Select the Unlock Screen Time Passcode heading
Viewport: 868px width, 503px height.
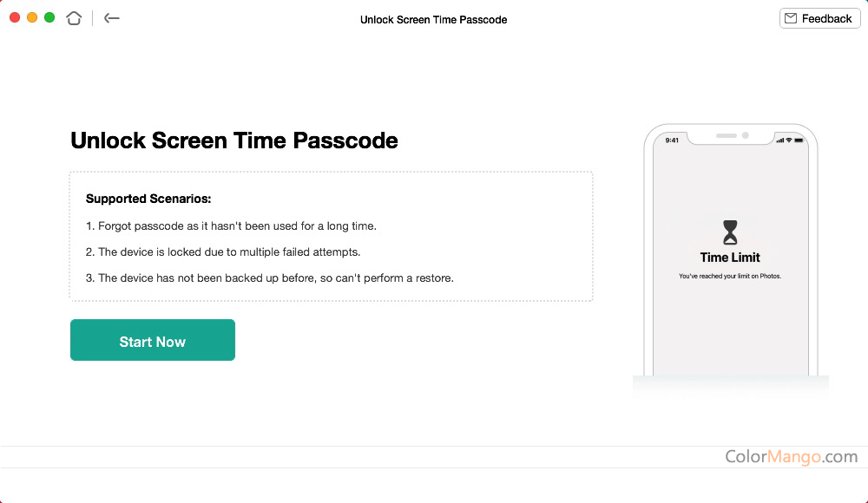pyautogui.click(x=233, y=140)
